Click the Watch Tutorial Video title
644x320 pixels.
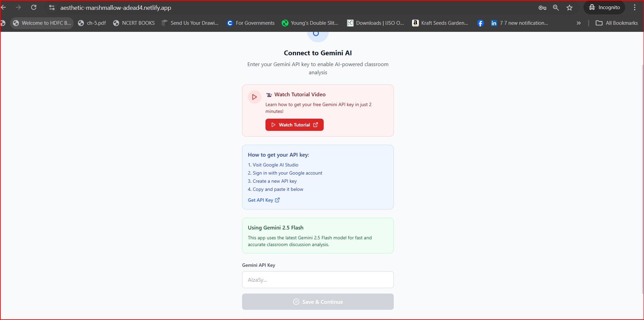coord(300,95)
